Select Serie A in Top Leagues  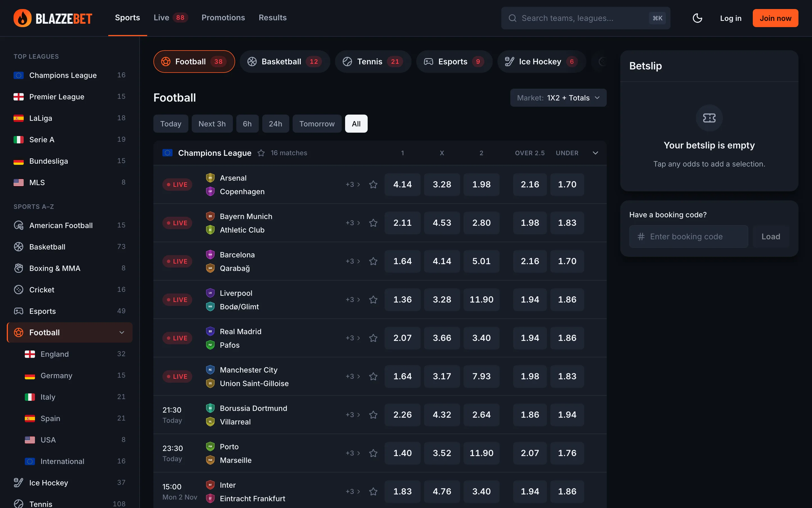(69, 139)
